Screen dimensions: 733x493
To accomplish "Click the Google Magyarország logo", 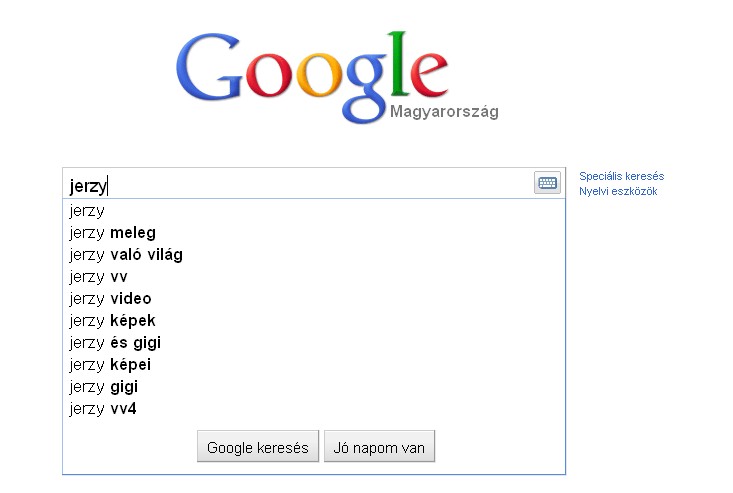I will [337, 77].
